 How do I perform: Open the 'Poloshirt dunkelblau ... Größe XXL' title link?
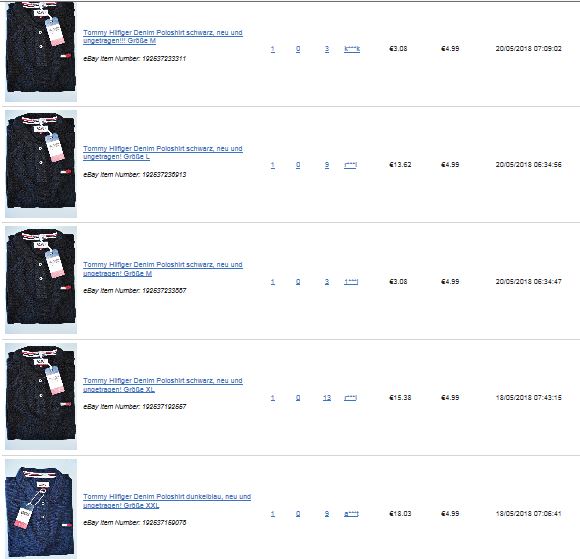coord(167,501)
